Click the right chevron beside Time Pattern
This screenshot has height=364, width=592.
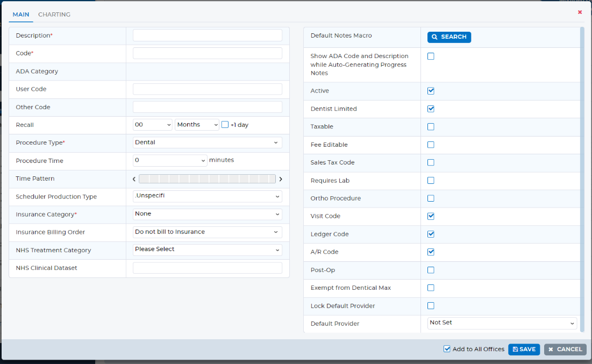tap(281, 179)
